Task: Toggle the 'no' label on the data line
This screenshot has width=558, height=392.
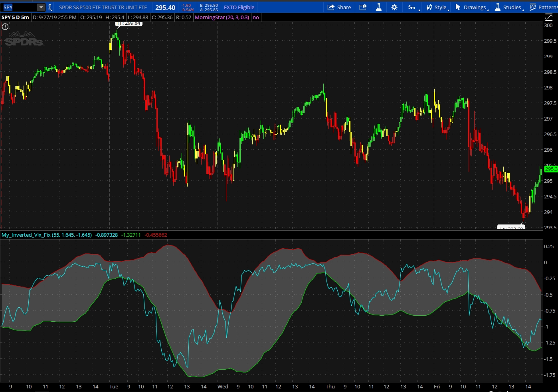Action: coord(255,17)
